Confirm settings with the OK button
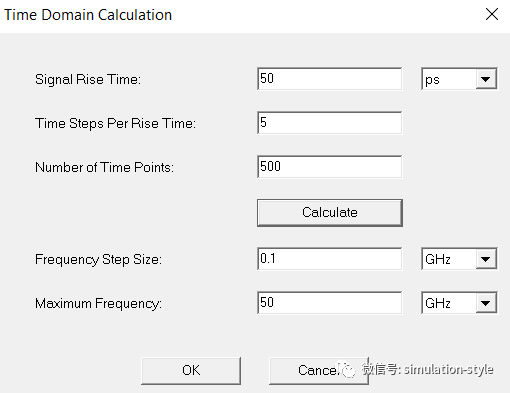Image resolution: width=510 pixels, height=393 pixels. (x=191, y=371)
